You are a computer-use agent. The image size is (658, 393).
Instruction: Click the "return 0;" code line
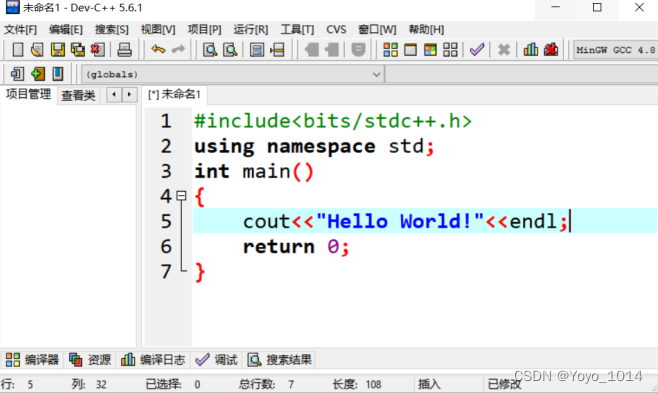pyautogui.click(x=296, y=247)
